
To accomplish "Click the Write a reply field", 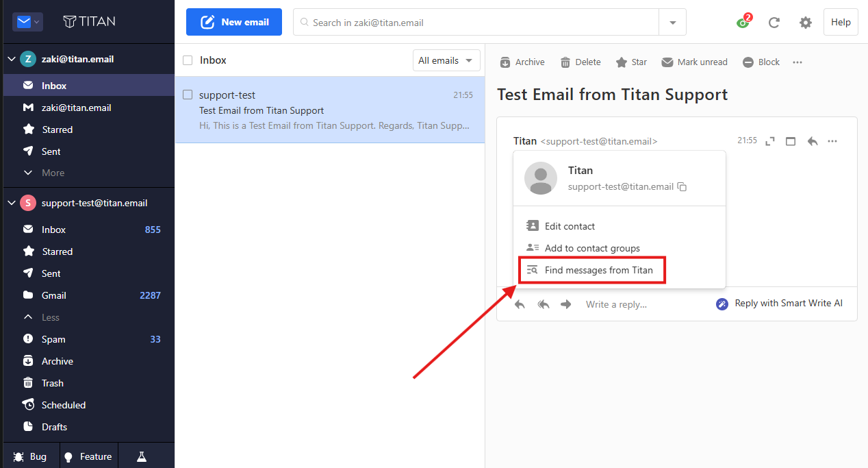I will pyautogui.click(x=616, y=304).
